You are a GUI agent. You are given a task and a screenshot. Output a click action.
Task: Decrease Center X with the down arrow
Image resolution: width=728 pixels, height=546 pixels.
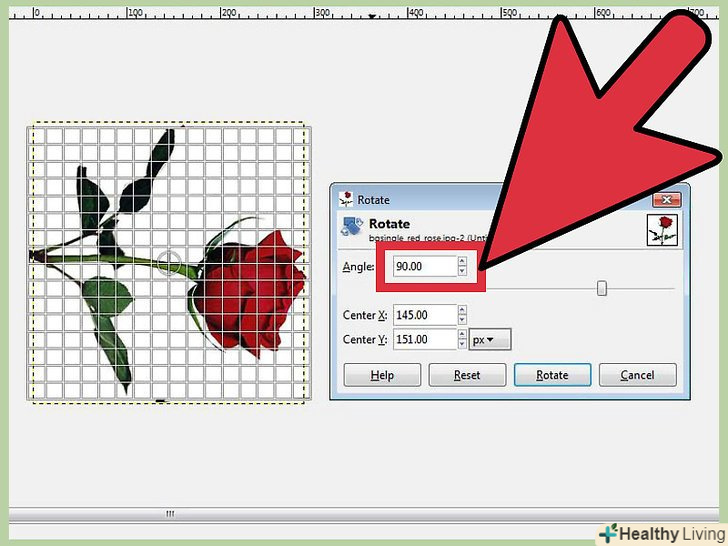point(461,320)
